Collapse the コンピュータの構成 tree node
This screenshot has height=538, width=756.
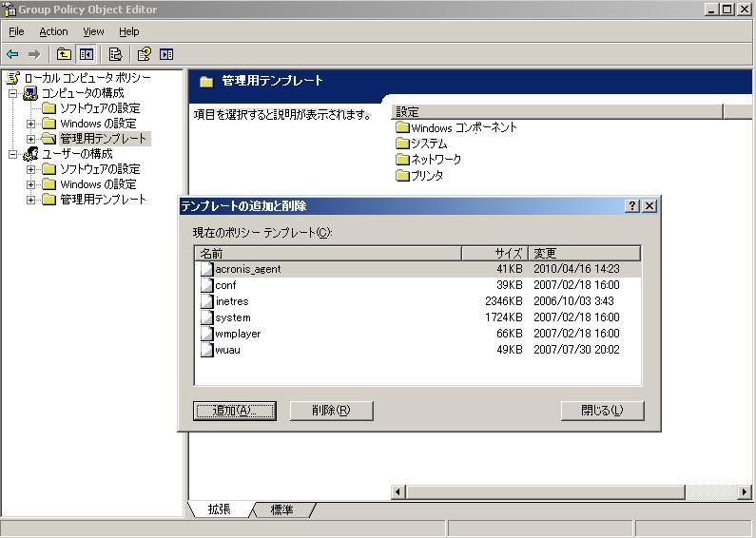[x=13, y=93]
